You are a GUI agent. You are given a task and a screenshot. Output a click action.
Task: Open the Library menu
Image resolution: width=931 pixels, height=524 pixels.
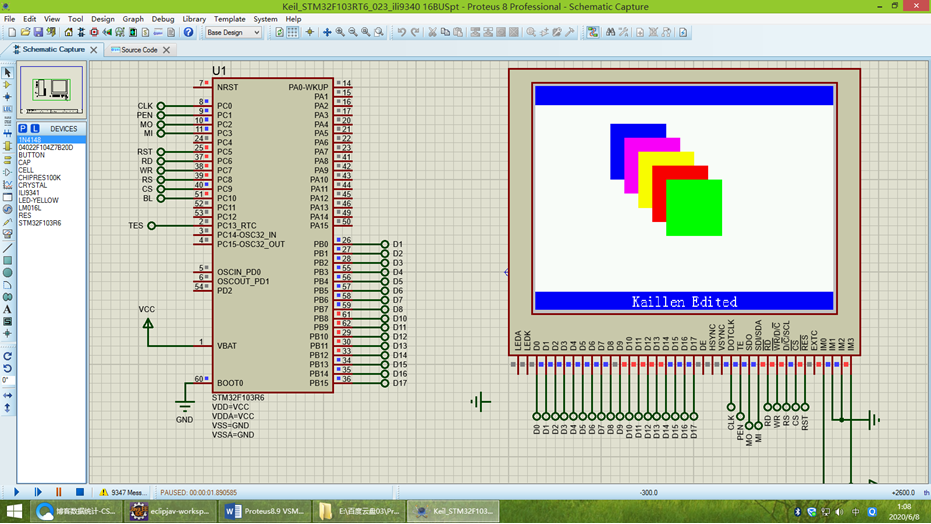pyautogui.click(x=194, y=19)
